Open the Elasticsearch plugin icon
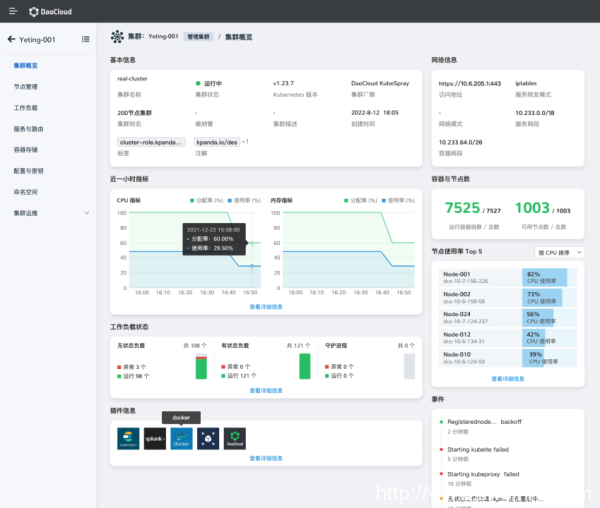This screenshot has width=600, height=508. [127, 437]
